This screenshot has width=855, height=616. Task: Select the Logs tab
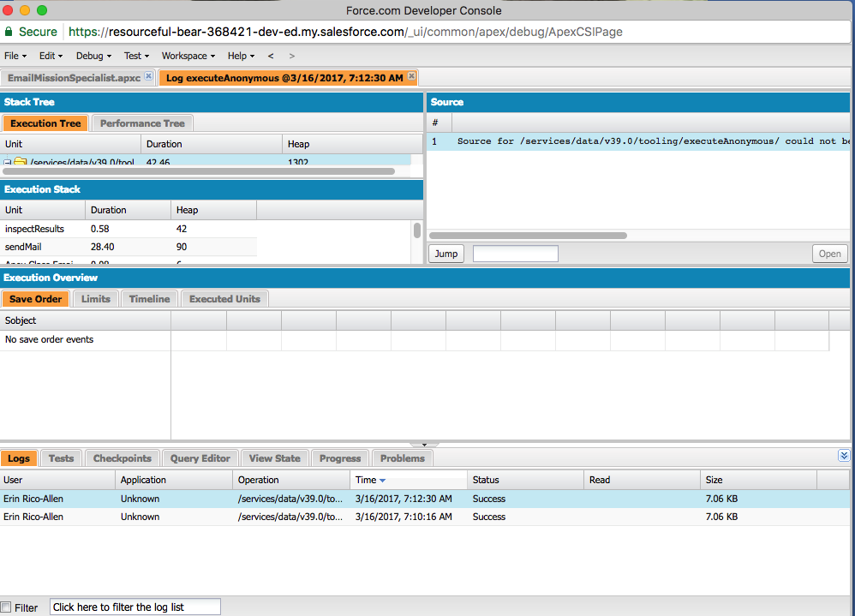coord(19,458)
